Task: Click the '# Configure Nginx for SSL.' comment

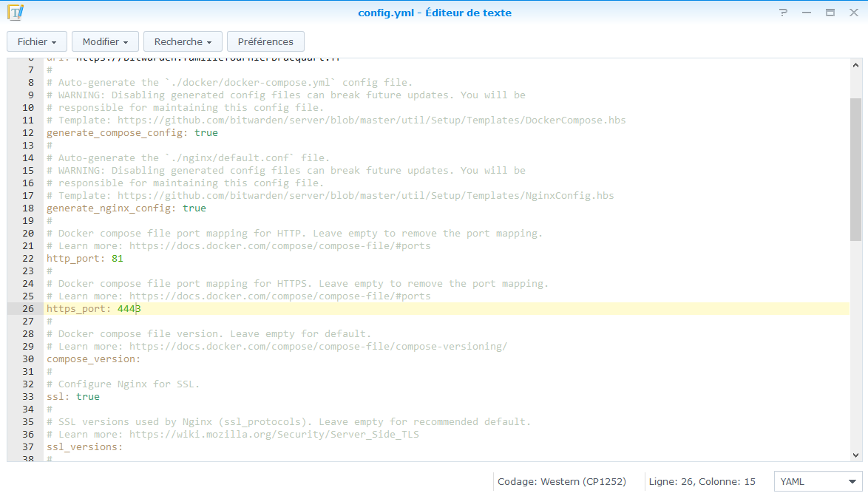Action: pos(123,384)
